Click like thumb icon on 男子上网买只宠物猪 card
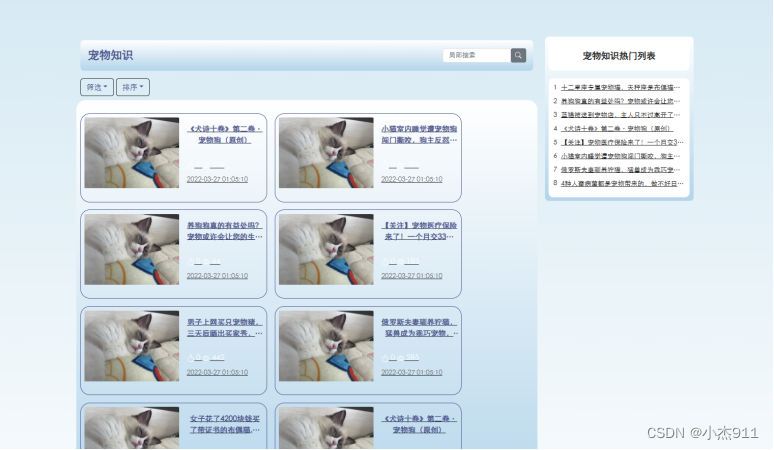 click(x=191, y=358)
